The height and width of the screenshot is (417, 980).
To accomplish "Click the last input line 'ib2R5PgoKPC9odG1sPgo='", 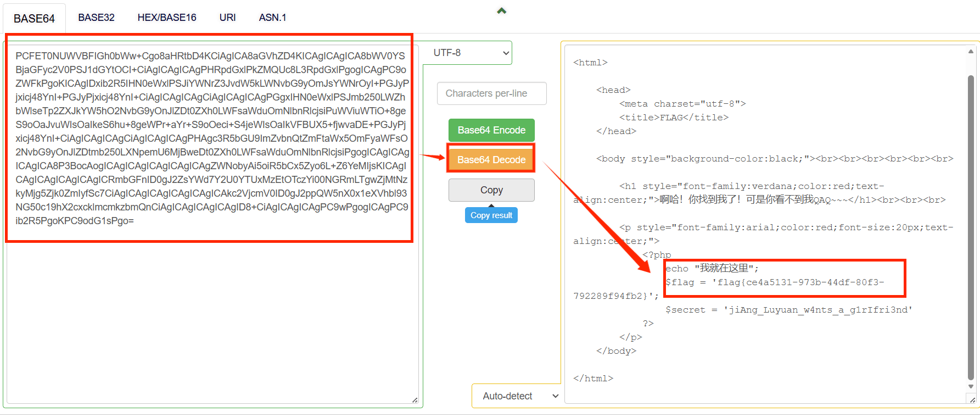I will pos(75,221).
